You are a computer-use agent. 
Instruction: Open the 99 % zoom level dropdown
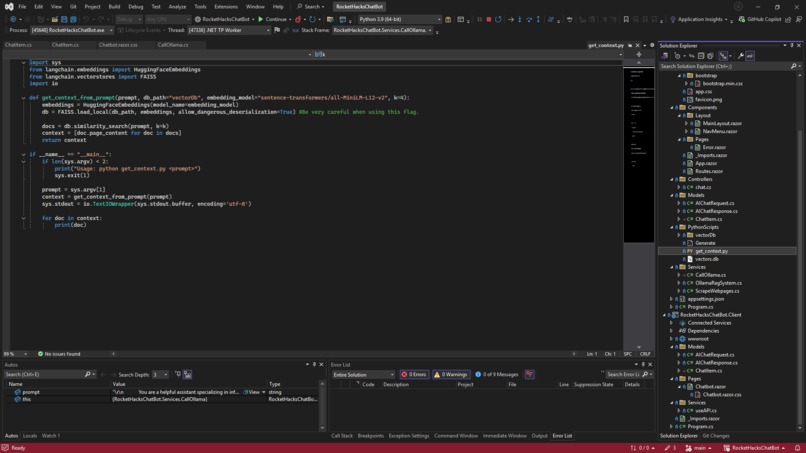point(25,354)
